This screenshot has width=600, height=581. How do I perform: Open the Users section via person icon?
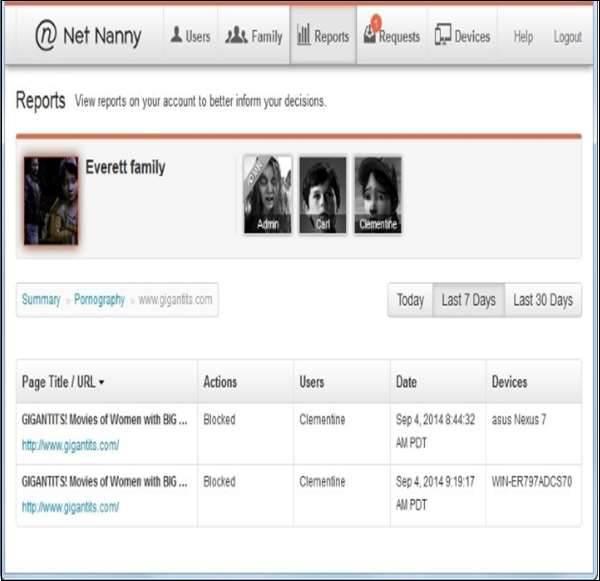(176, 37)
